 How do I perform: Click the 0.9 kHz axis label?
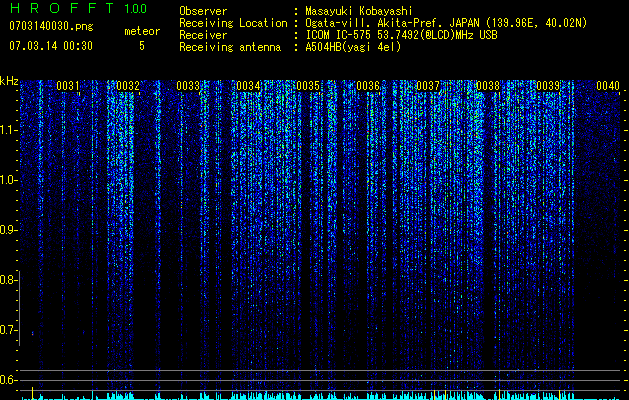[8, 230]
